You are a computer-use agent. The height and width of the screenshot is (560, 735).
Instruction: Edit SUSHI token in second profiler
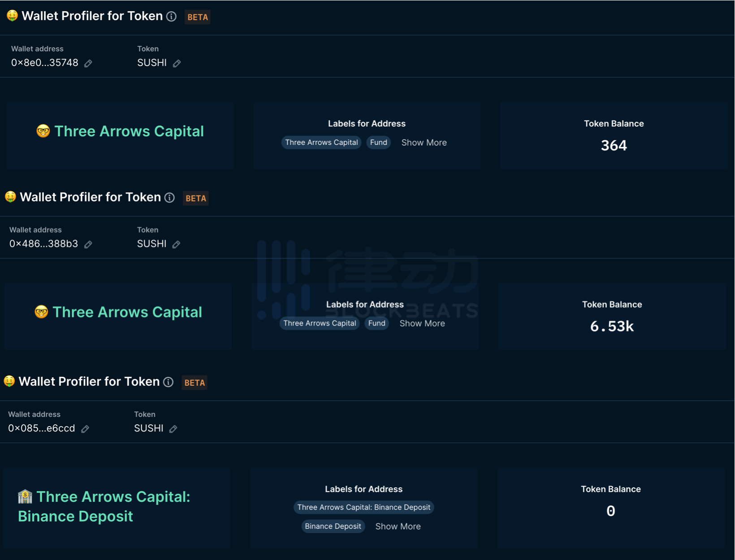(176, 244)
